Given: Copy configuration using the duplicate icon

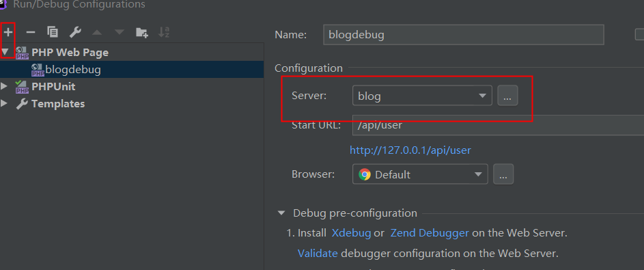Looking at the screenshot, I should click(x=53, y=32).
